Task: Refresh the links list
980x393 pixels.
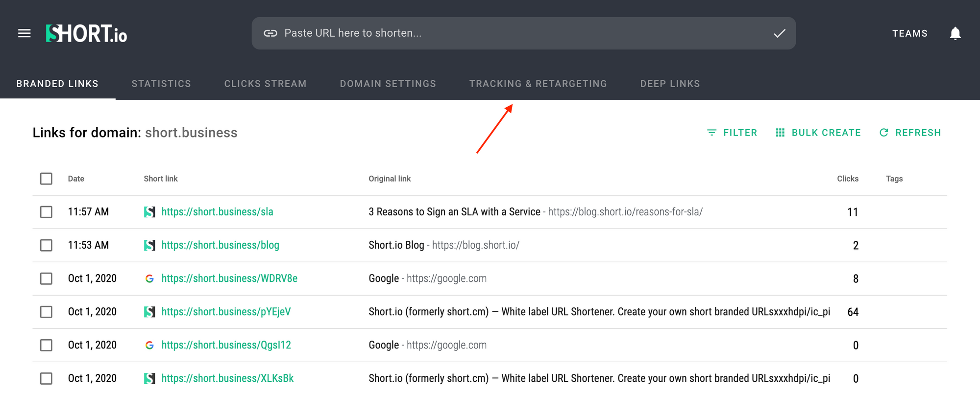Action: pos(910,133)
